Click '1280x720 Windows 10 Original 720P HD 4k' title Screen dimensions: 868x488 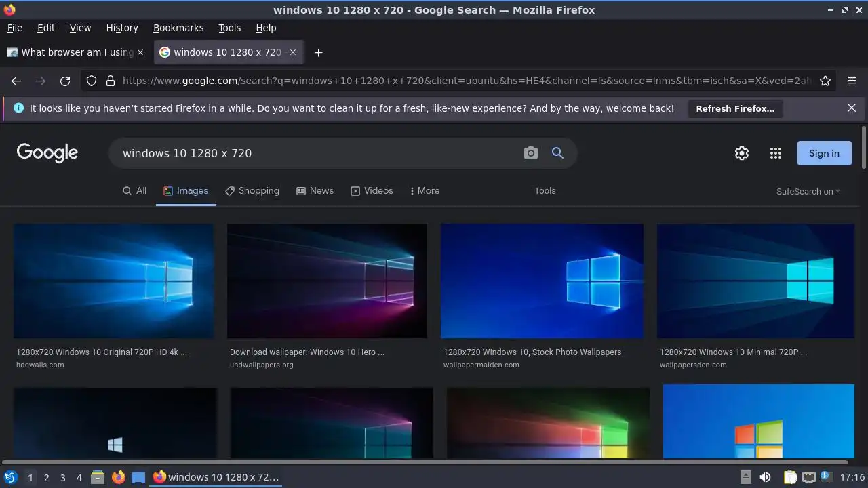(x=102, y=352)
